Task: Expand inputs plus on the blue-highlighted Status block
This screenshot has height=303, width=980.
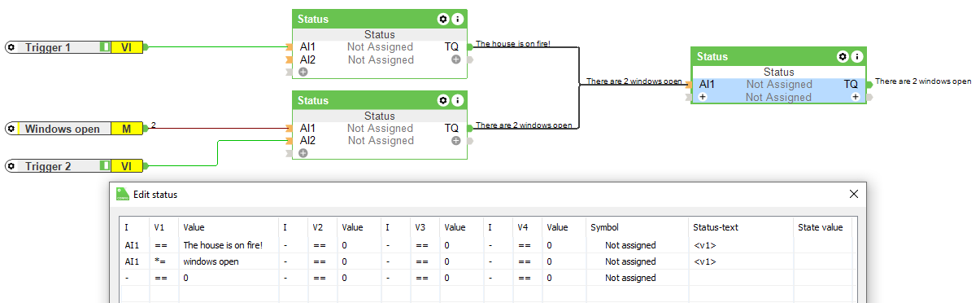Action: [702, 97]
